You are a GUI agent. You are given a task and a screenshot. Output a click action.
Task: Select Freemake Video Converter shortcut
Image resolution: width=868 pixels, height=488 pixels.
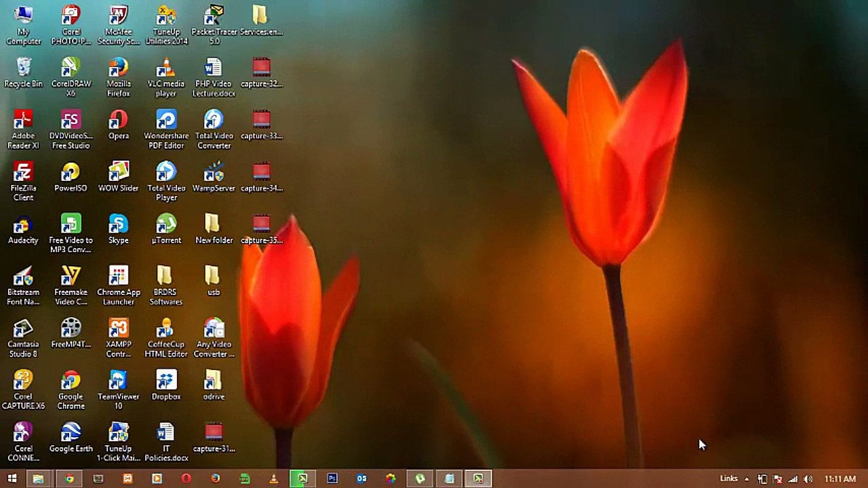71,286
